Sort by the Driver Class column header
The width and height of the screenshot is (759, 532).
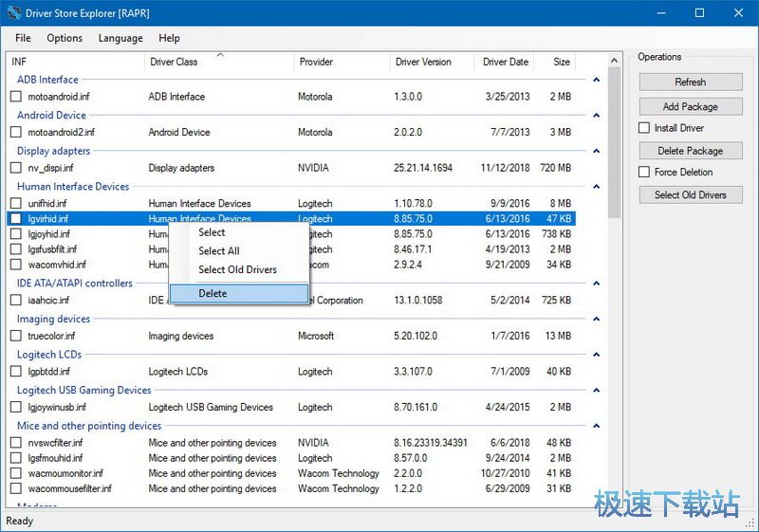[219, 62]
